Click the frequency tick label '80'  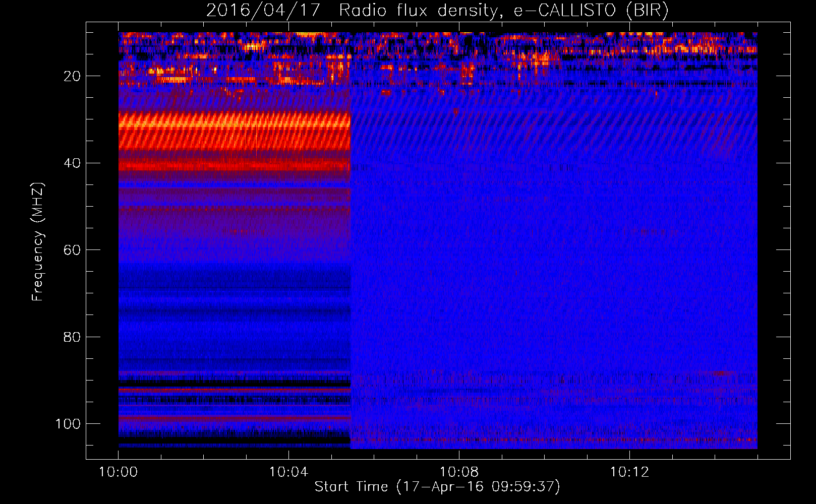[72, 337]
